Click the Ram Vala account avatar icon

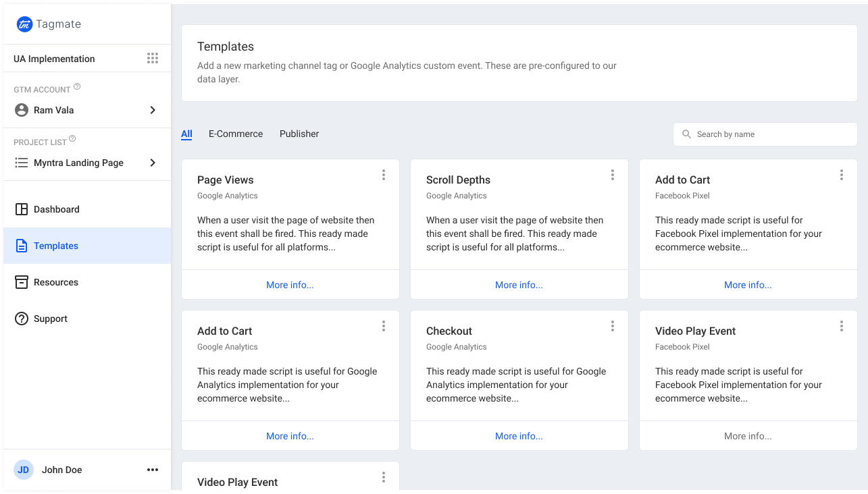(22, 110)
